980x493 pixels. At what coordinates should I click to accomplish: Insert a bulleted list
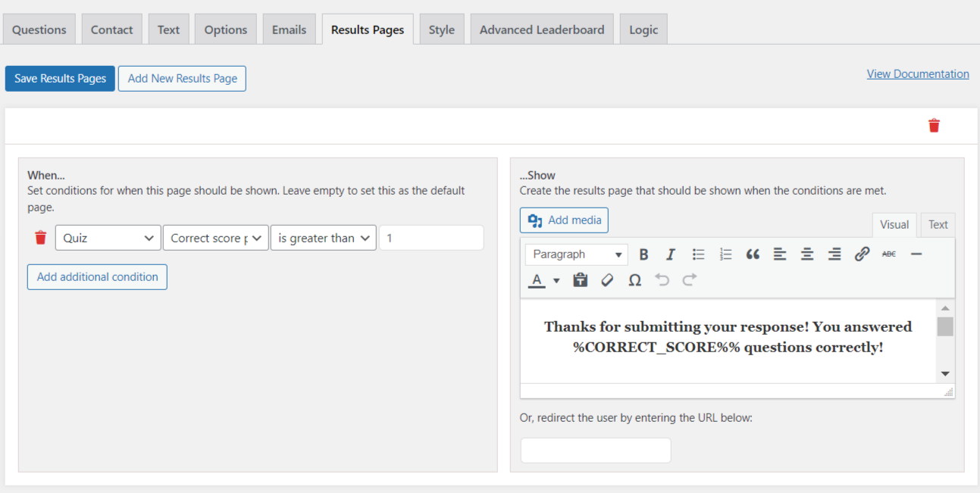(x=698, y=254)
